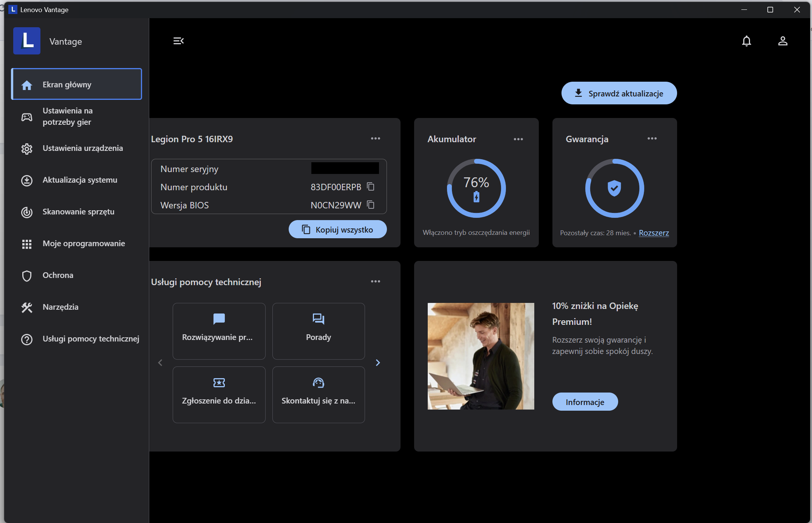
Task: Click the Rozszerz warranty link
Action: tap(654, 233)
